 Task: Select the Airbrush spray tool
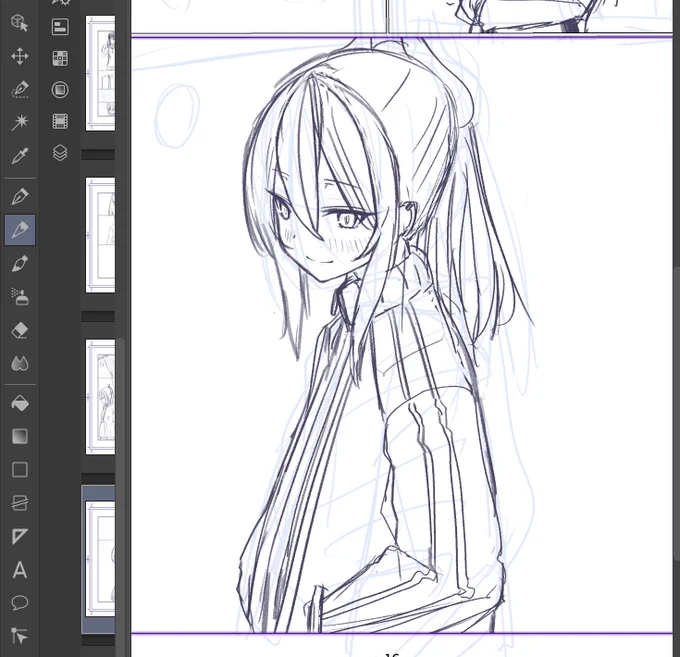click(x=20, y=297)
